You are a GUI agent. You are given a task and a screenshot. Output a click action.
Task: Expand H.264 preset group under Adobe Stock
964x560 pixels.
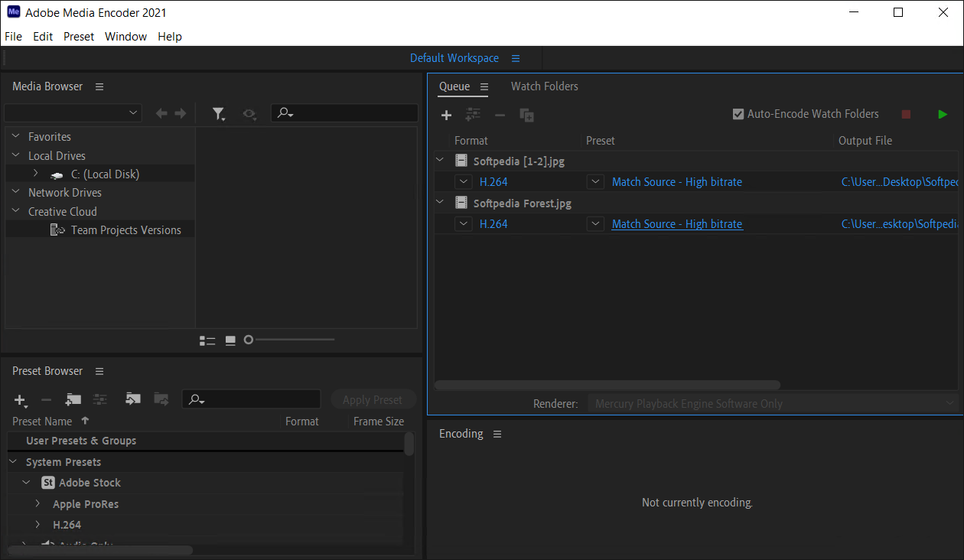point(37,524)
